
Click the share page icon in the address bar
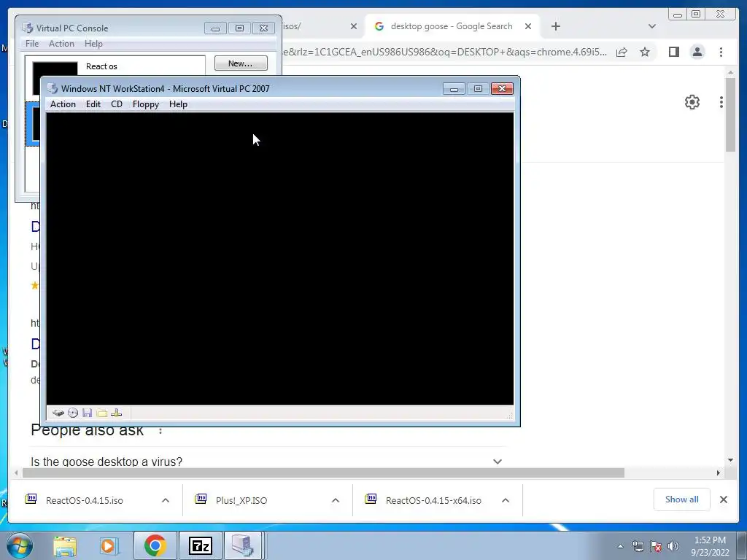tap(622, 52)
